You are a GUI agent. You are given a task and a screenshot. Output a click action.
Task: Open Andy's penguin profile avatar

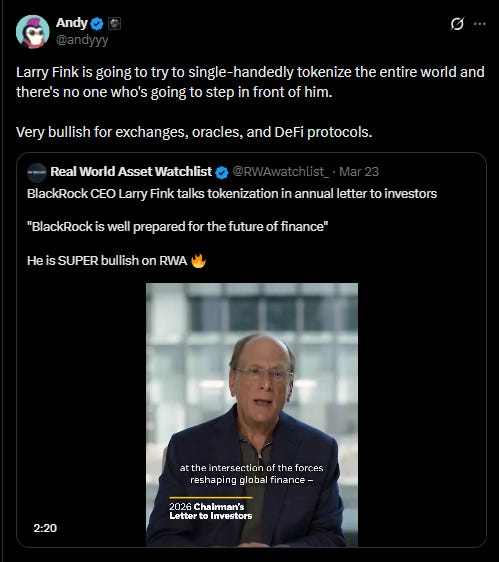pos(33,32)
